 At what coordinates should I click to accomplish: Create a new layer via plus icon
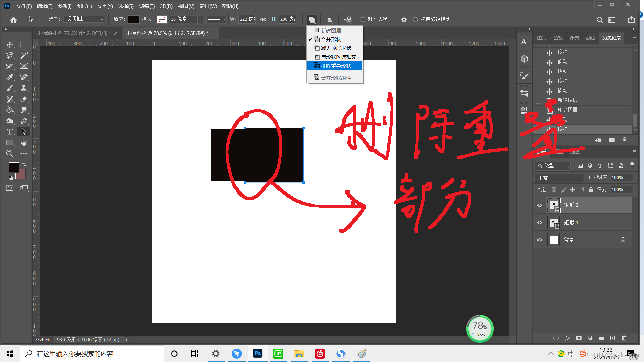click(x=612, y=338)
